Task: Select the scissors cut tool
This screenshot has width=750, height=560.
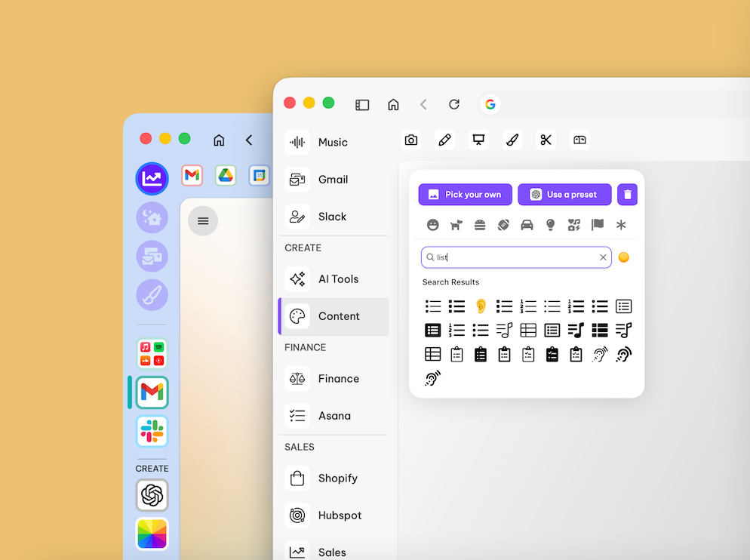Action: pos(546,140)
